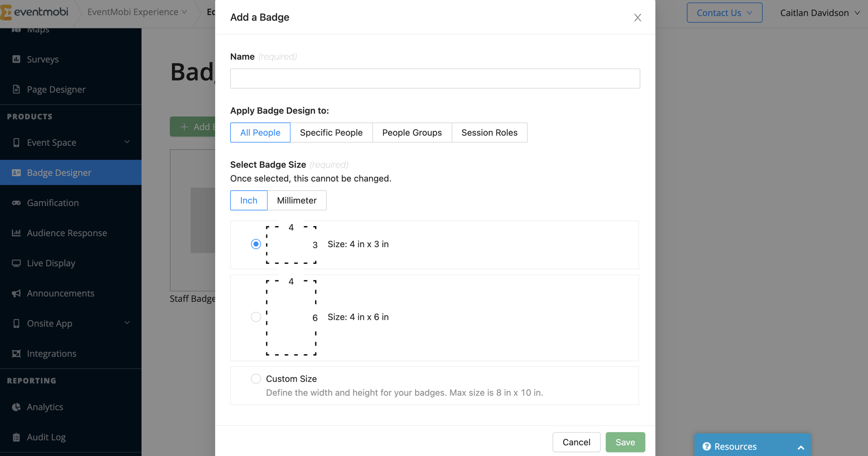Expand the Onsite App submenu
Screen dimensions: 868x456
(x=127, y=323)
